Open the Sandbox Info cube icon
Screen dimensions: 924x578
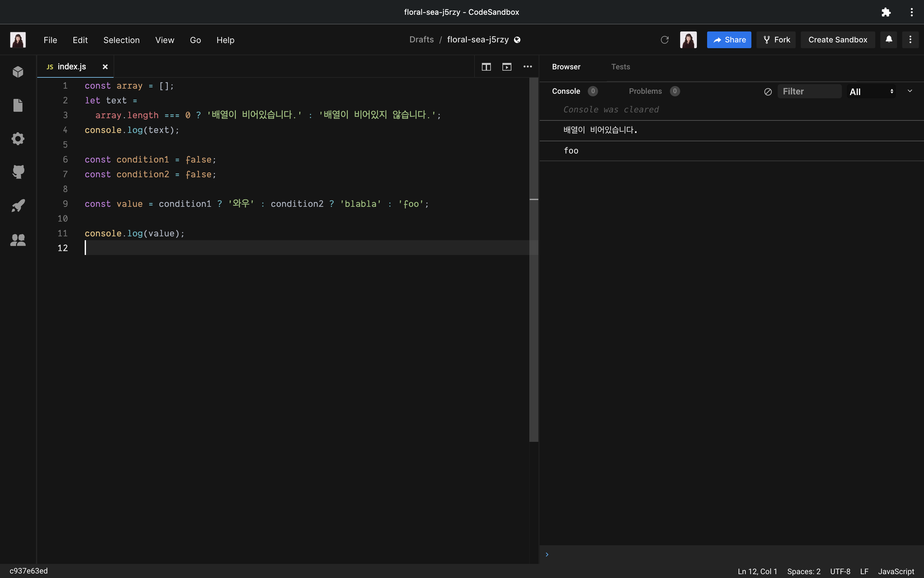point(18,72)
